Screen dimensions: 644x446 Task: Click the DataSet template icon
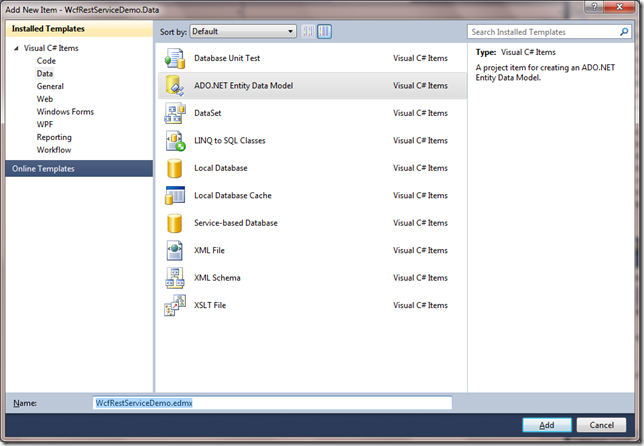point(175,113)
